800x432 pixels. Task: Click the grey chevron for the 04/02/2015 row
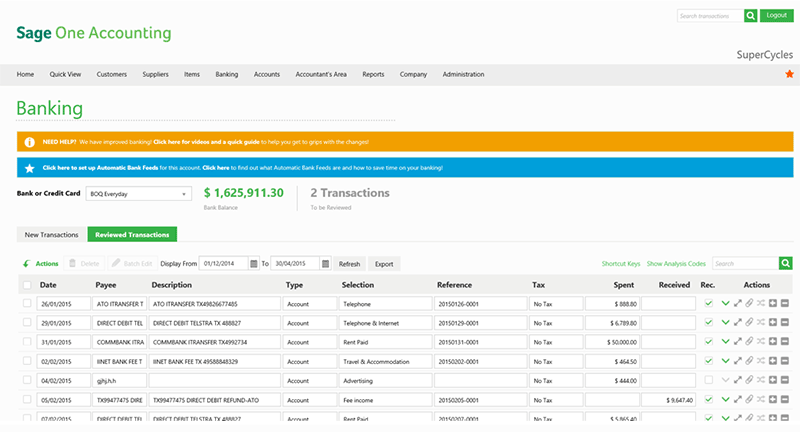coord(725,380)
